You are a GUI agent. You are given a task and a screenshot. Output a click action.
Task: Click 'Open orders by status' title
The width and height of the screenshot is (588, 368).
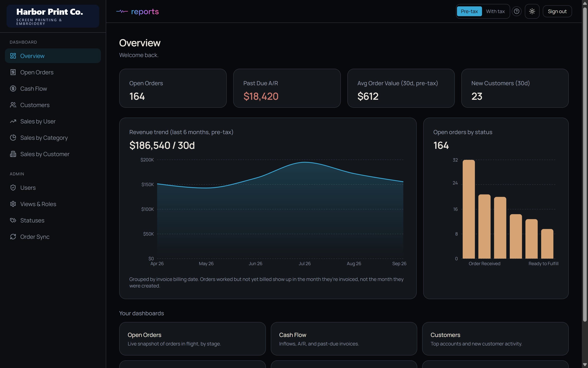(463, 132)
